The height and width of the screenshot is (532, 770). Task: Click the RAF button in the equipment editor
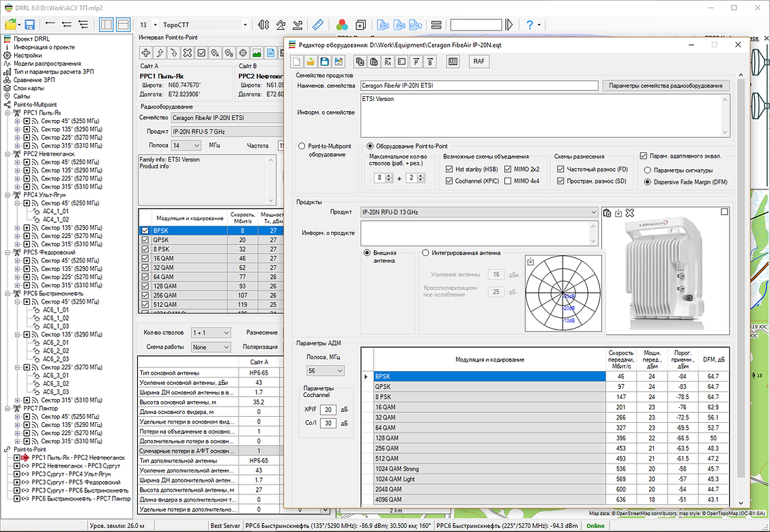[x=479, y=61]
